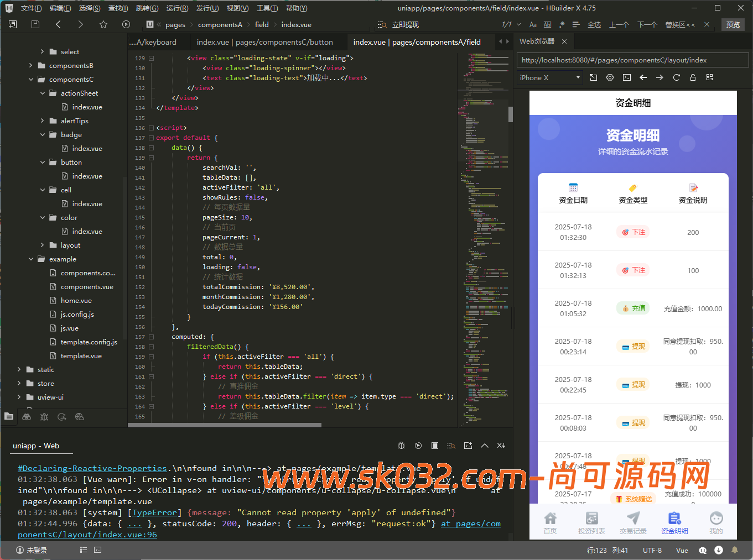Click the refresh icon in the Web browser preview
Screen dimensions: 753x560
(x=676, y=77)
